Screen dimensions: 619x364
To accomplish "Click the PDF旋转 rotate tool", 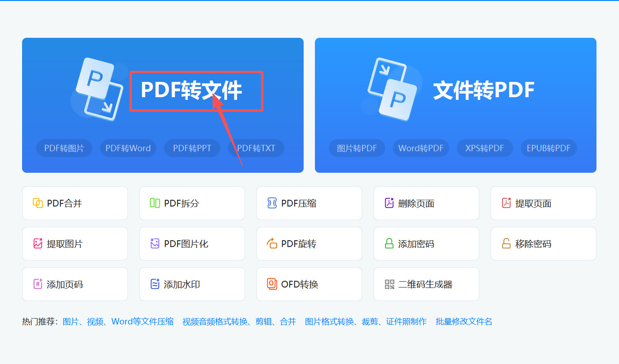I will pyautogui.click(x=309, y=243).
